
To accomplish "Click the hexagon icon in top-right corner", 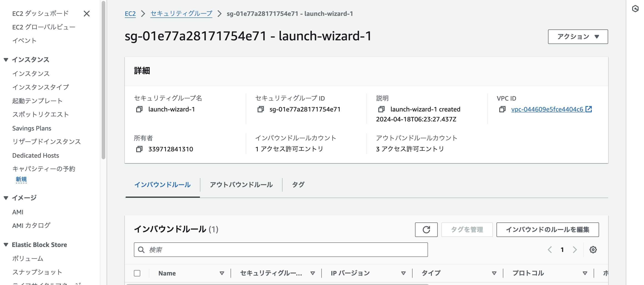I will tap(635, 9).
